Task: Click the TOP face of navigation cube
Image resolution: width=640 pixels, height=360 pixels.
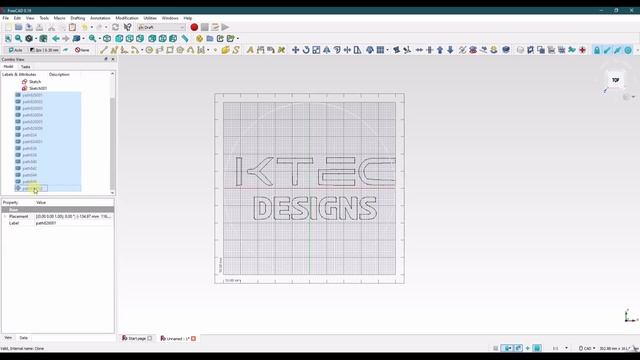Action: (616, 80)
